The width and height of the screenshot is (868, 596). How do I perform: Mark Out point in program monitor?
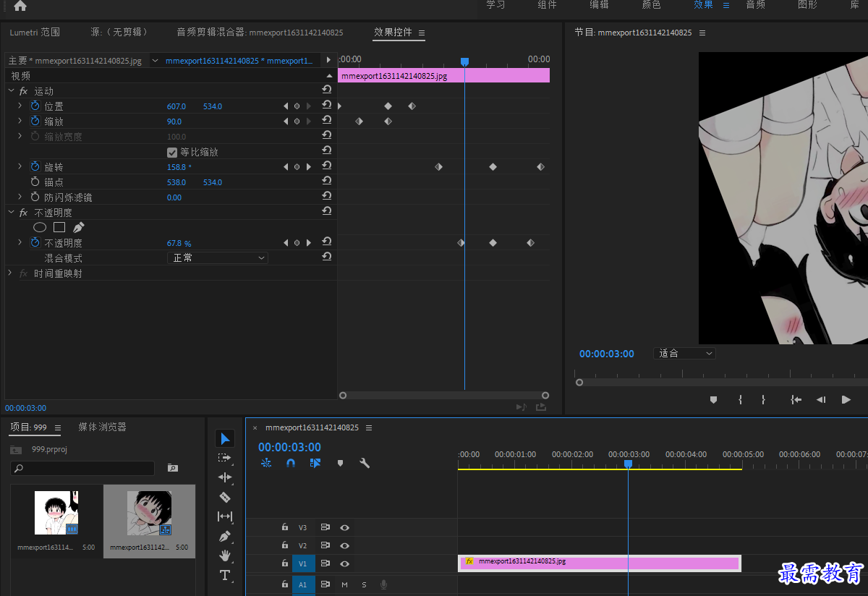(x=763, y=399)
